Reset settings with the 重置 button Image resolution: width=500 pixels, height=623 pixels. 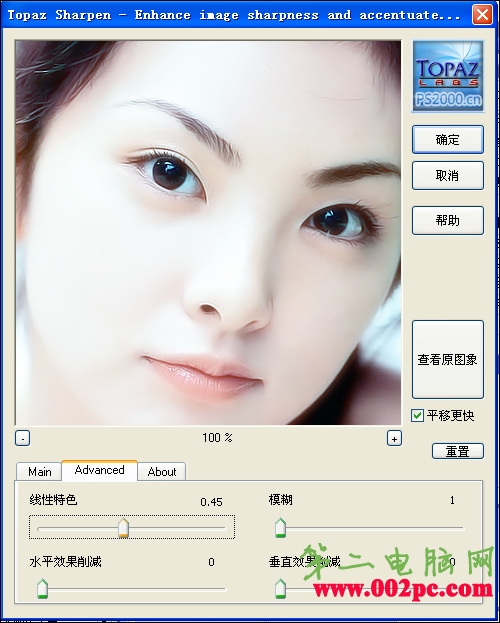coord(457,451)
